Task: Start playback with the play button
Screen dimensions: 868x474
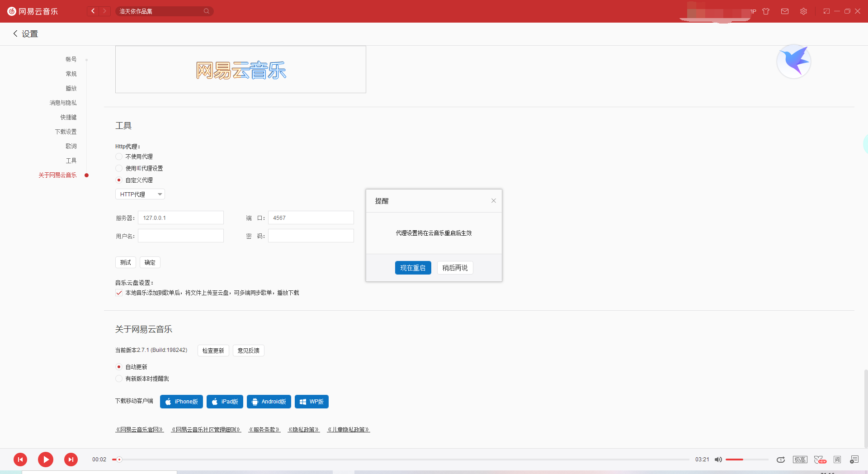Action: (46, 460)
